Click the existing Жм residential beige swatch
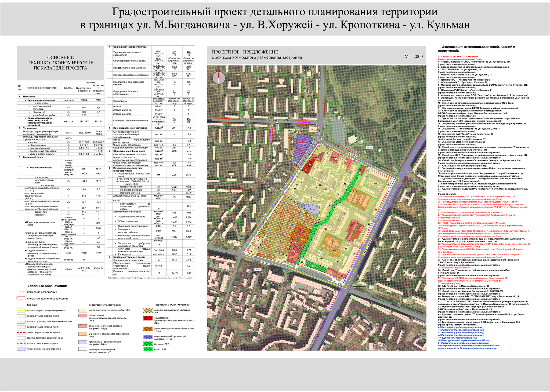The height and width of the screenshot is (392, 550). tap(83, 311)
